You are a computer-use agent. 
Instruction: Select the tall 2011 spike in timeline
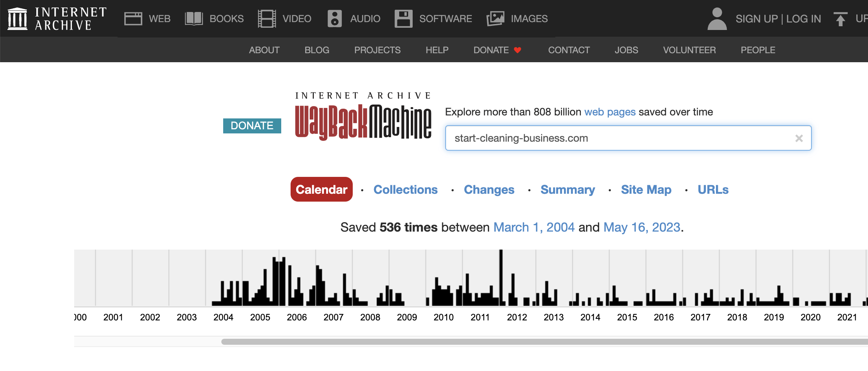[x=501, y=277]
